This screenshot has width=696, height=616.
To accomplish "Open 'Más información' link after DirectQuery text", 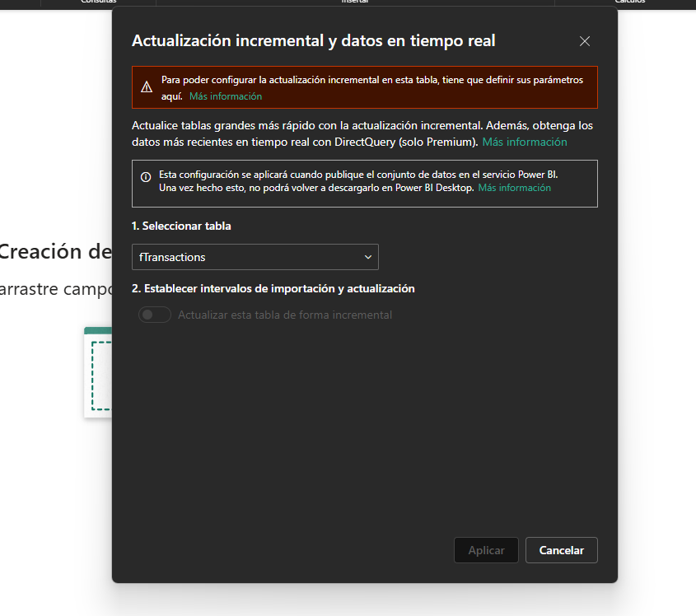I will point(525,142).
